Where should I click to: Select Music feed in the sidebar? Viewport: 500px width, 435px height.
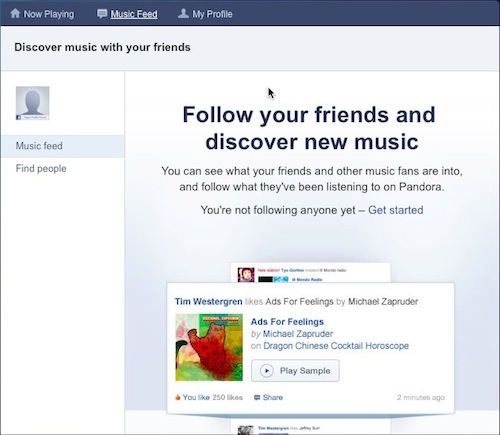click(63, 146)
